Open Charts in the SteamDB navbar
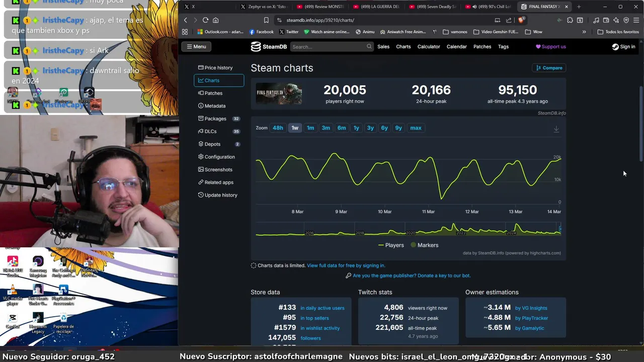This screenshot has width=644, height=362. pos(403,47)
